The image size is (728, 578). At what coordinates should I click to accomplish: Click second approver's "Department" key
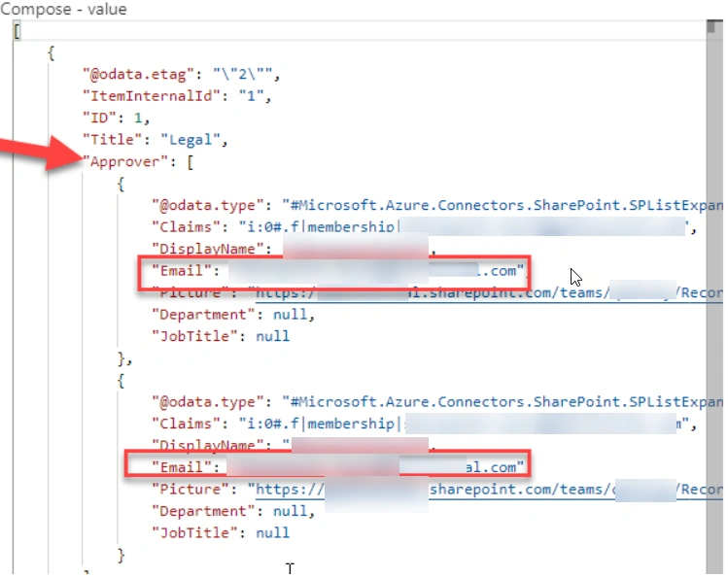pyautogui.click(x=203, y=511)
